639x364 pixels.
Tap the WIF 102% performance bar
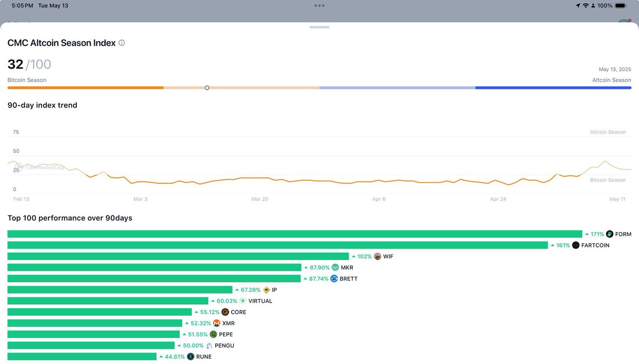point(178,257)
